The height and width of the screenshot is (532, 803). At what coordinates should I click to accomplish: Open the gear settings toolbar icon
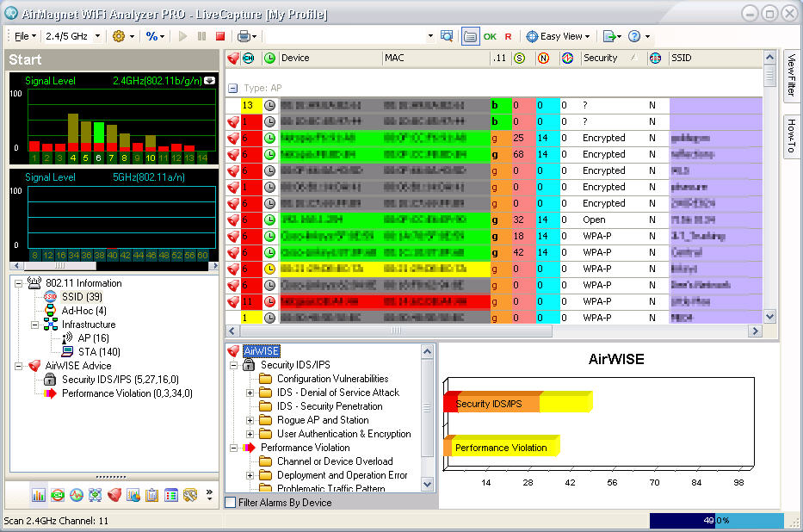pos(119,36)
